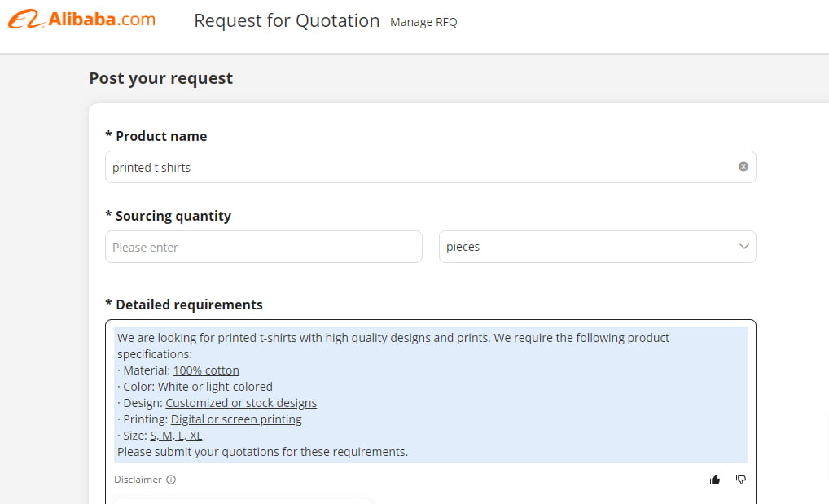This screenshot has height=504, width=829.
Task: Click the 'Please submit your quotations' line
Action: click(262, 451)
